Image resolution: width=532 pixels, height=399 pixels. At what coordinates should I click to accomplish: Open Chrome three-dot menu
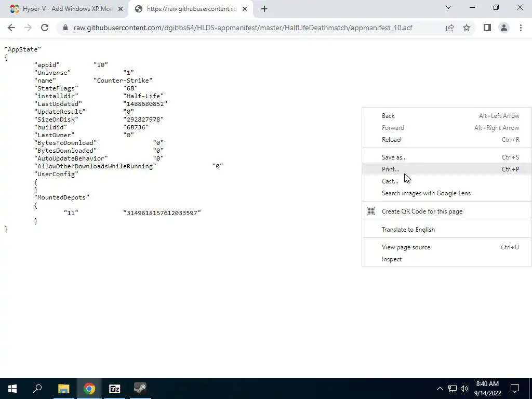(x=521, y=28)
